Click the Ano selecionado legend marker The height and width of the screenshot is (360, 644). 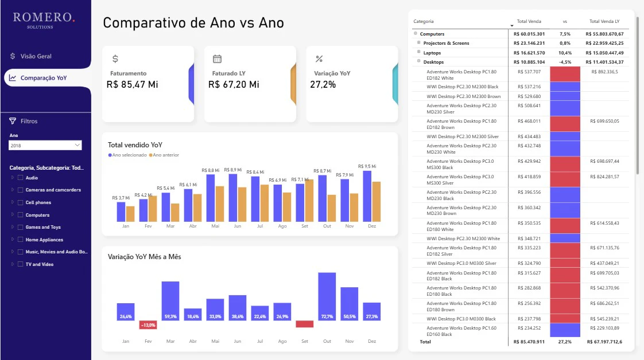pyautogui.click(x=110, y=155)
